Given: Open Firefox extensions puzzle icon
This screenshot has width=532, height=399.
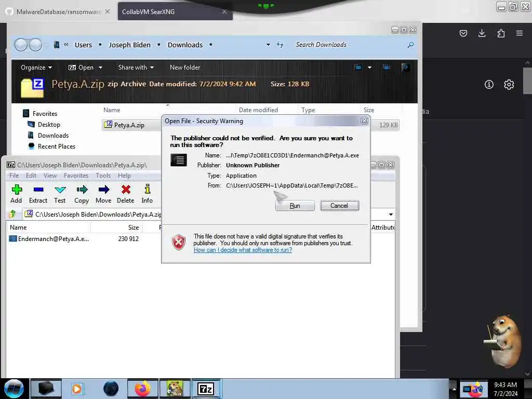Looking at the screenshot, I should pos(501,33).
